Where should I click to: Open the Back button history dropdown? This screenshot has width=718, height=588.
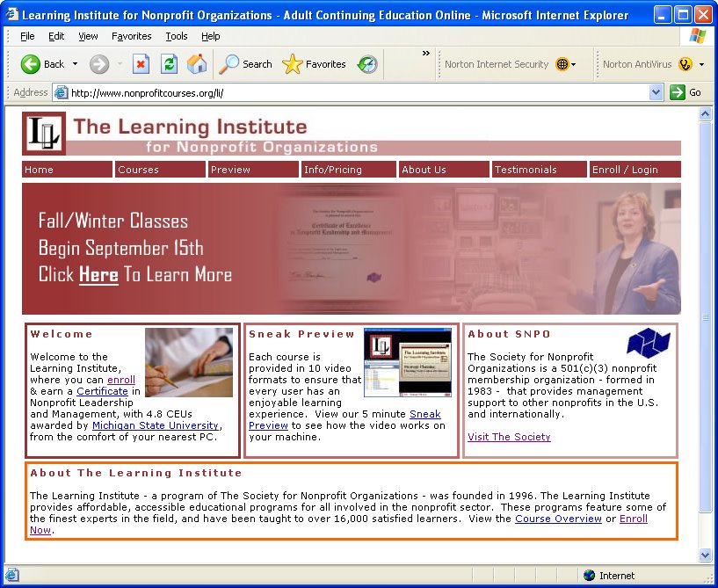point(75,64)
